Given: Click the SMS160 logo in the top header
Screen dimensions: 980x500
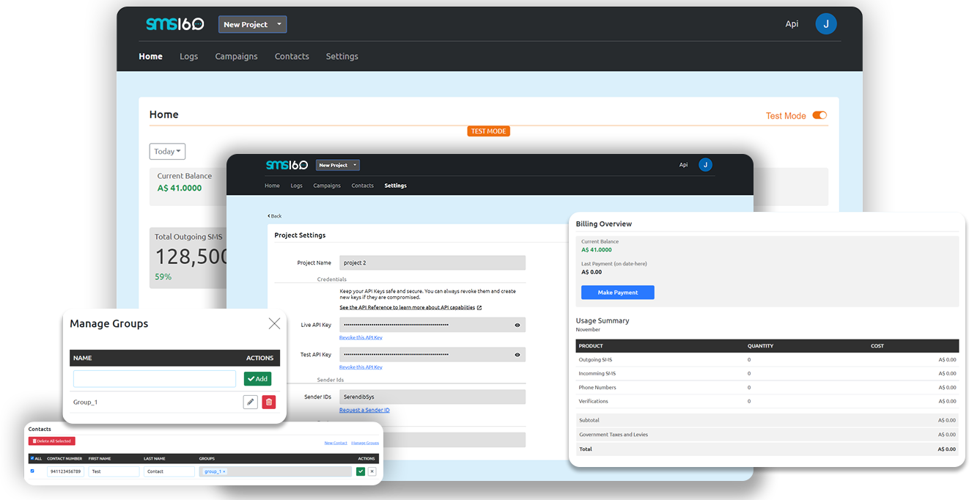Looking at the screenshot, I should coord(174,24).
